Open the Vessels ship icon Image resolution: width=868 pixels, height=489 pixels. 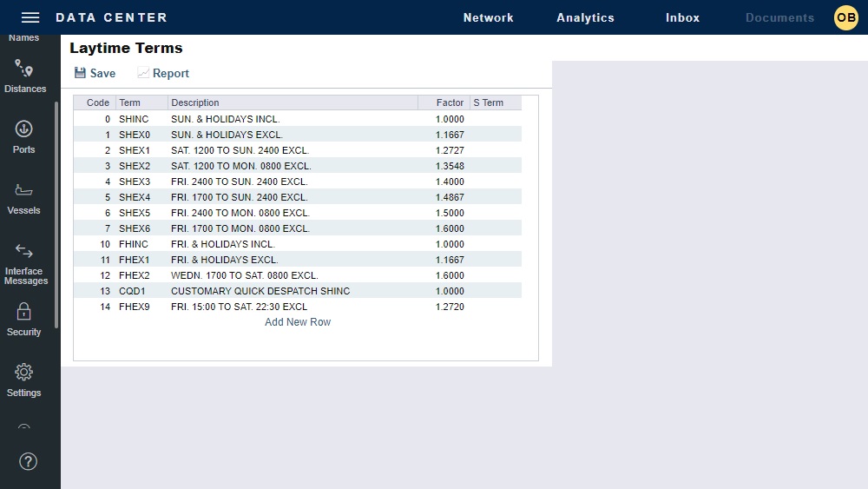pyautogui.click(x=24, y=190)
